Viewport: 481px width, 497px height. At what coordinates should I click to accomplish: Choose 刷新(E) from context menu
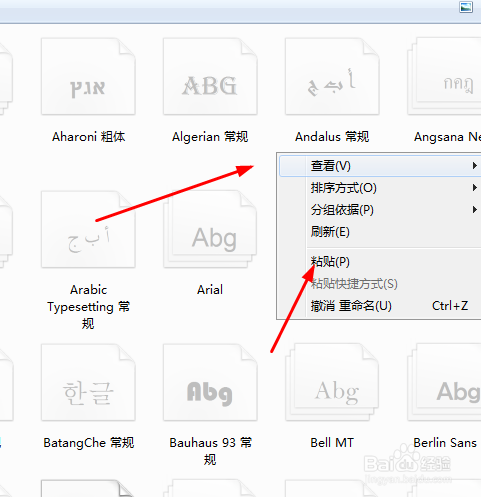pos(380,232)
